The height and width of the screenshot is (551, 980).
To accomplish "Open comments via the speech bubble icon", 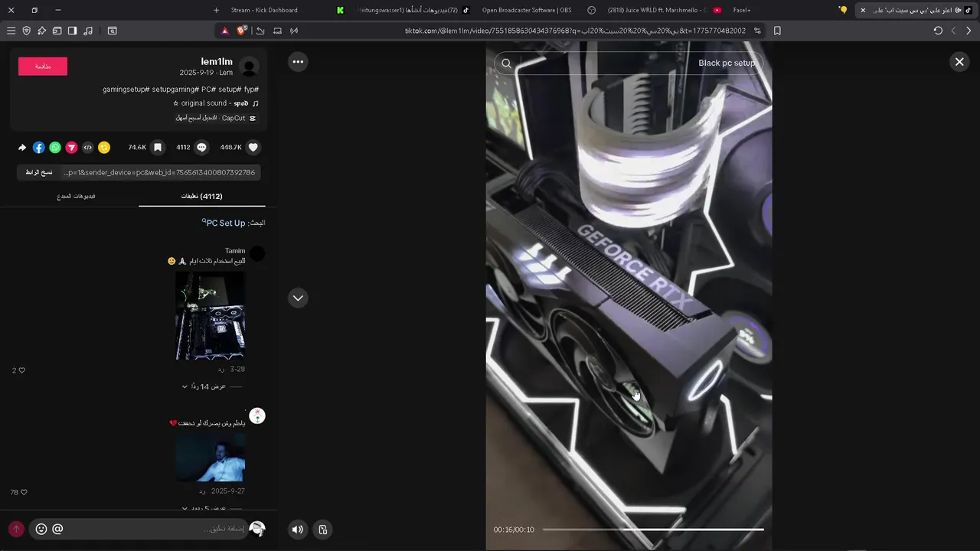I will 202,147.
